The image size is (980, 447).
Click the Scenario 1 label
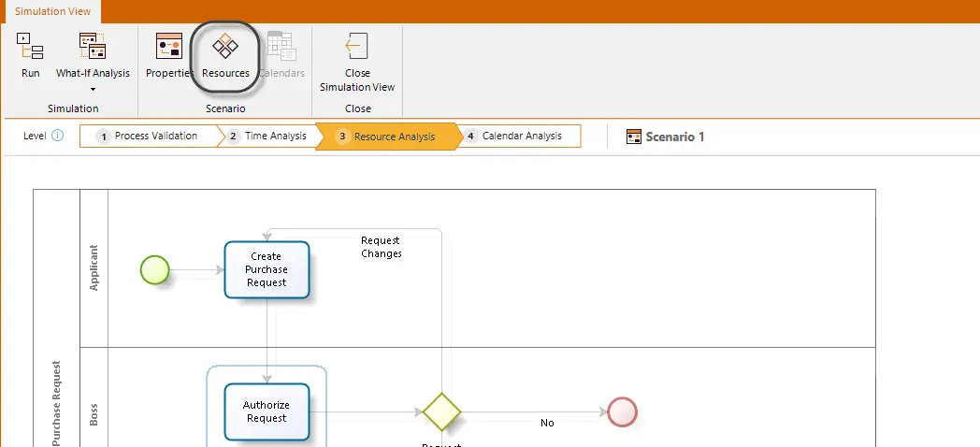675,137
